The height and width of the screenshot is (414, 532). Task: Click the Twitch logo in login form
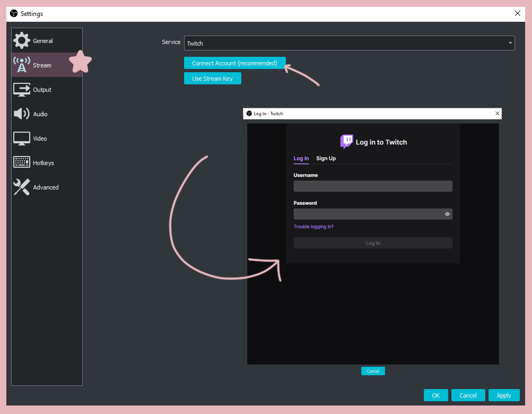click(346, 141)
